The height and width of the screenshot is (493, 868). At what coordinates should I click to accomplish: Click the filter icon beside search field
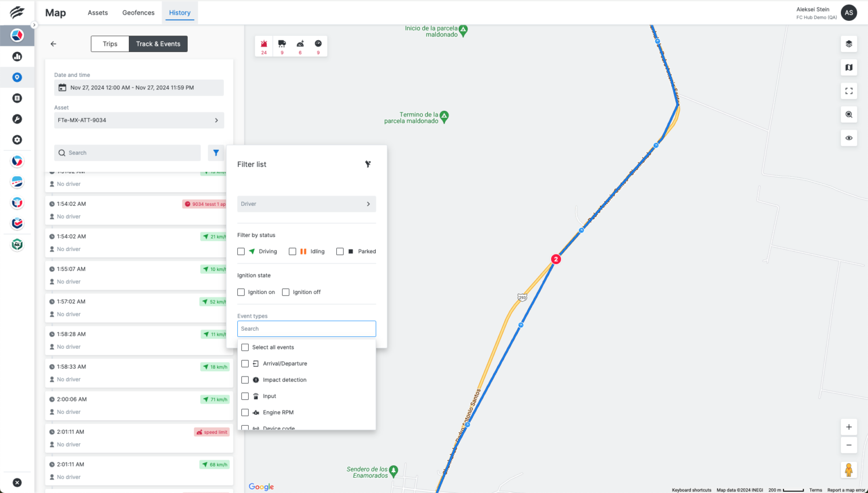coord(216,153)
